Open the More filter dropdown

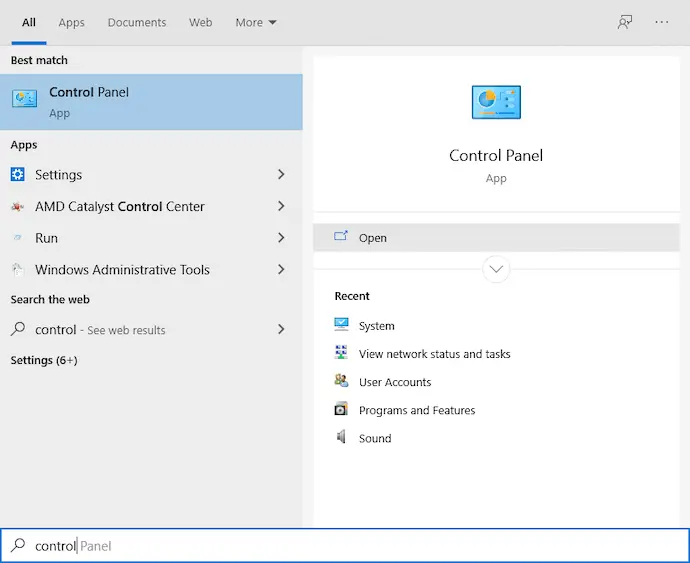click(256, 22)
